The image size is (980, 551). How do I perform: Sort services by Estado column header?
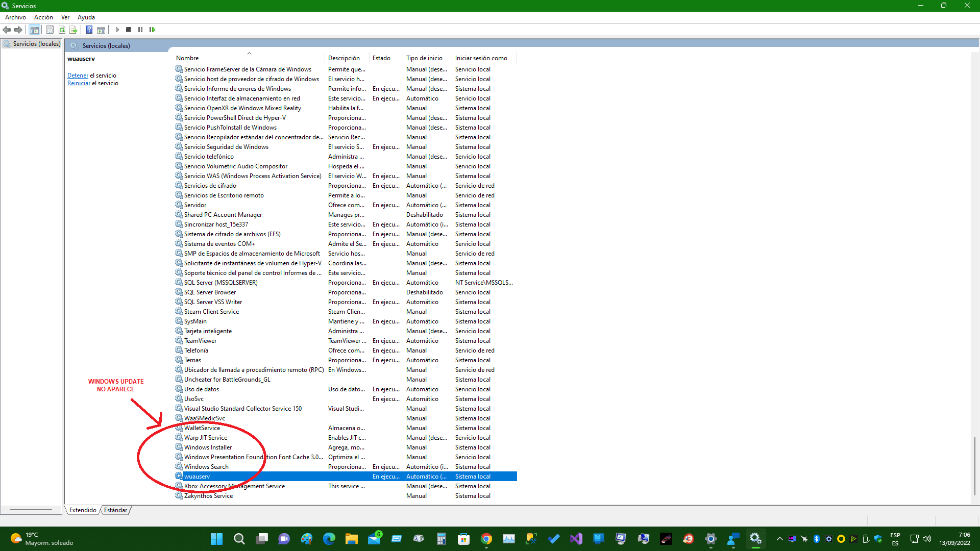[x=381, y=58]
